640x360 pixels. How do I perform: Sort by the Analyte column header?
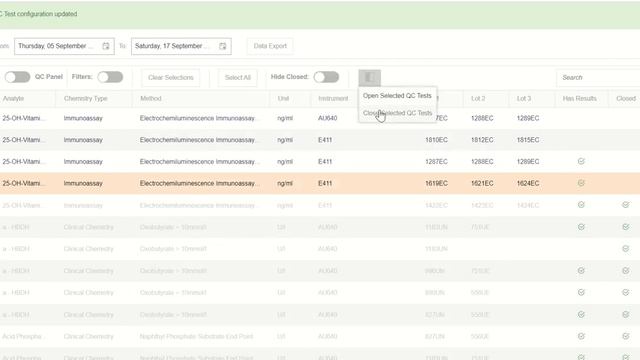coord(13,98)
